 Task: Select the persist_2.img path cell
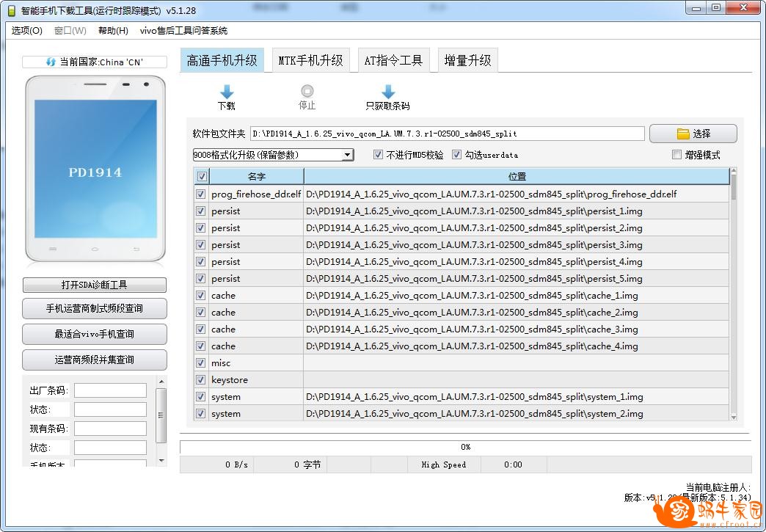517,227
